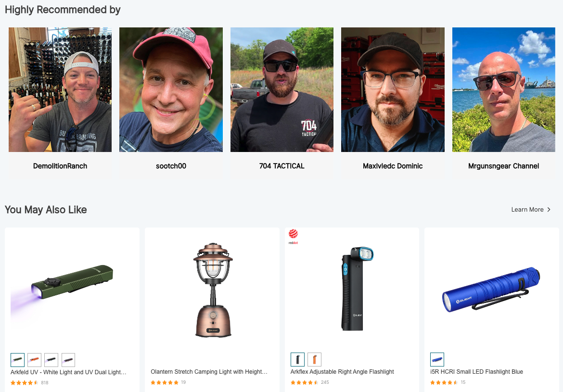The height and width of the screenshot is (392, 563).
Task: View the 704 TACTICAL recommendation photo
Action: [x=282, y=89]
